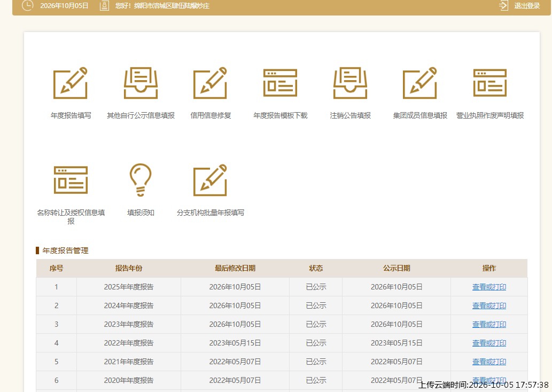This screenshot has width=552, height=392.
Task: Click the 公示日期 column header
Action: [x=396, y=268]
